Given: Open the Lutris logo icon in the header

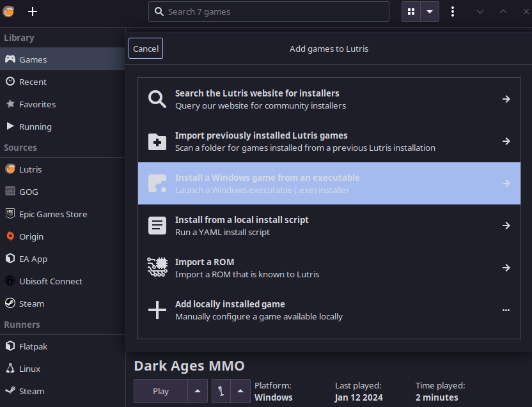Looking at the screenshot, I should pyautogui.click(x=9, y=12).
